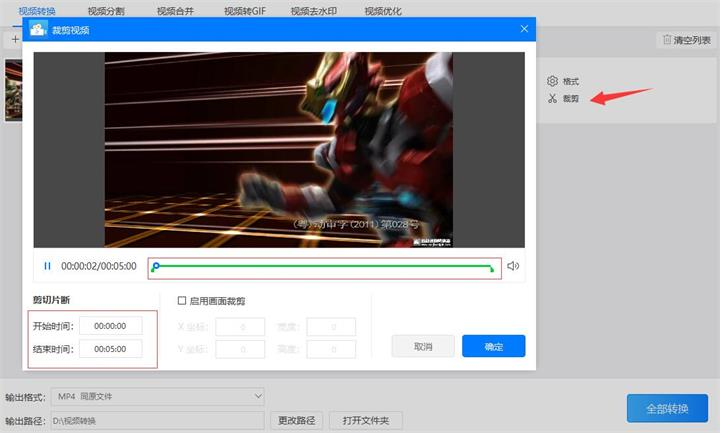Image resolution: width=720 pixels, height=433 pixels.
Task: Confirm with the 确定 button
Action: [494, 346]
